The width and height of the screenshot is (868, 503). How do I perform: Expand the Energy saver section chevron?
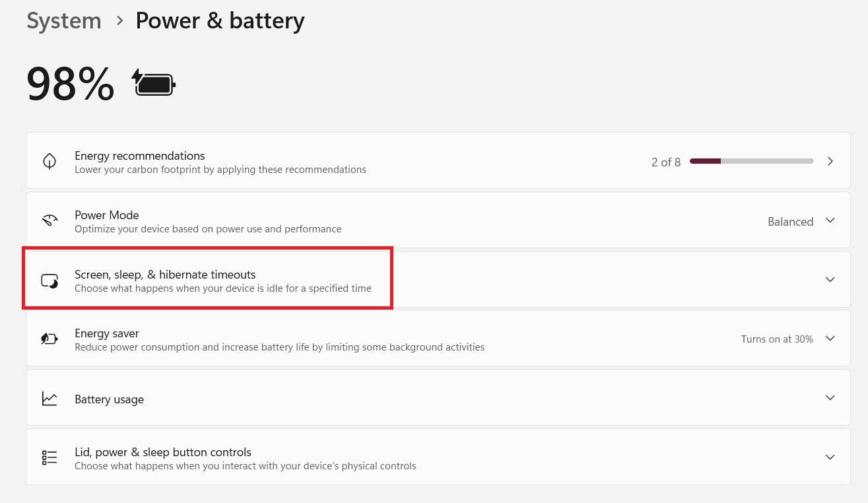click(x=830, y=339)
